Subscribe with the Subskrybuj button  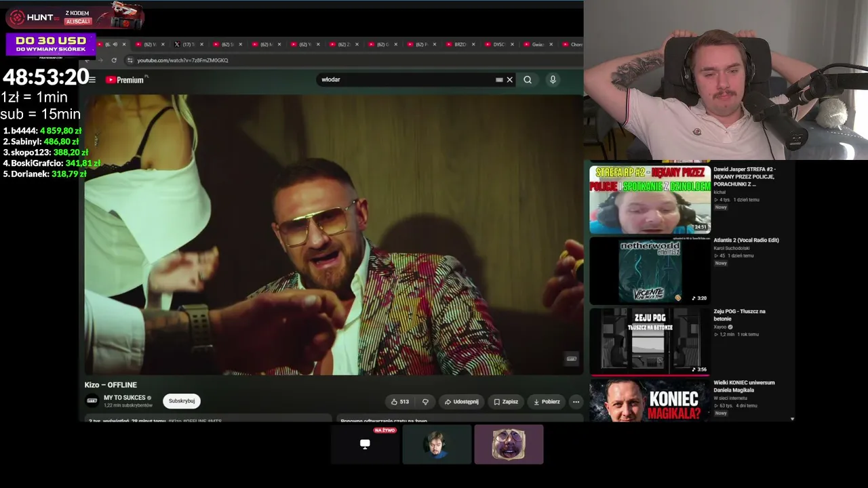(x=182, y=401)
